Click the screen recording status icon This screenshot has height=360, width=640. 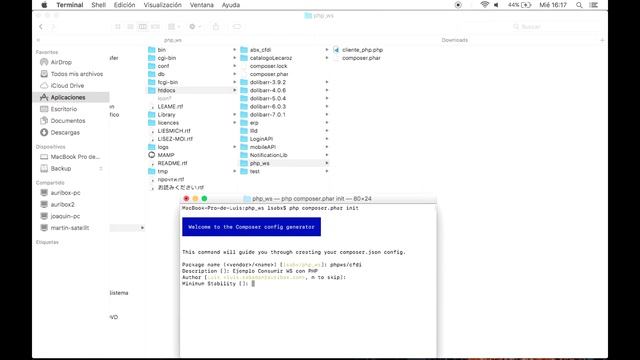click(x=458, y=5)
